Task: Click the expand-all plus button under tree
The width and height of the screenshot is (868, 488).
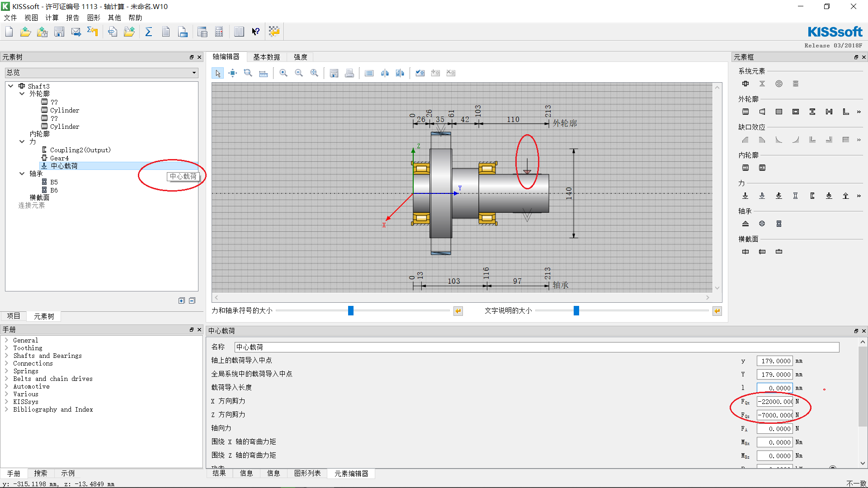Action: [182, 300]
